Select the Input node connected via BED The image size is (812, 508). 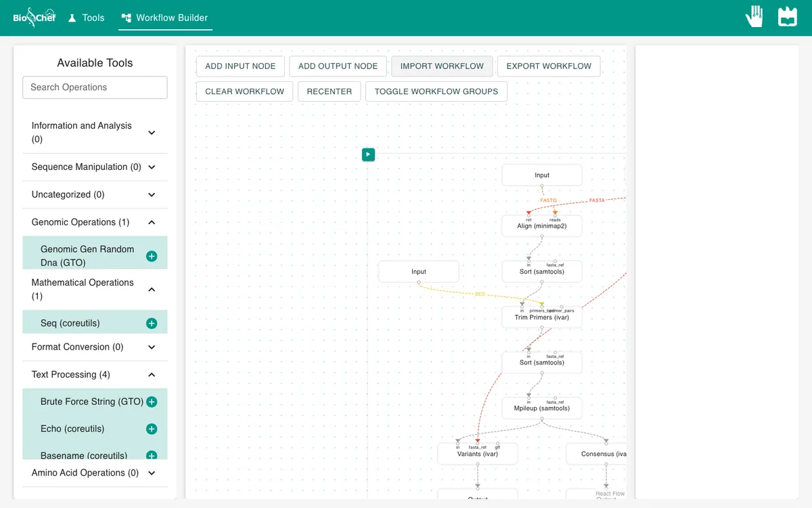tap(419, 272)
